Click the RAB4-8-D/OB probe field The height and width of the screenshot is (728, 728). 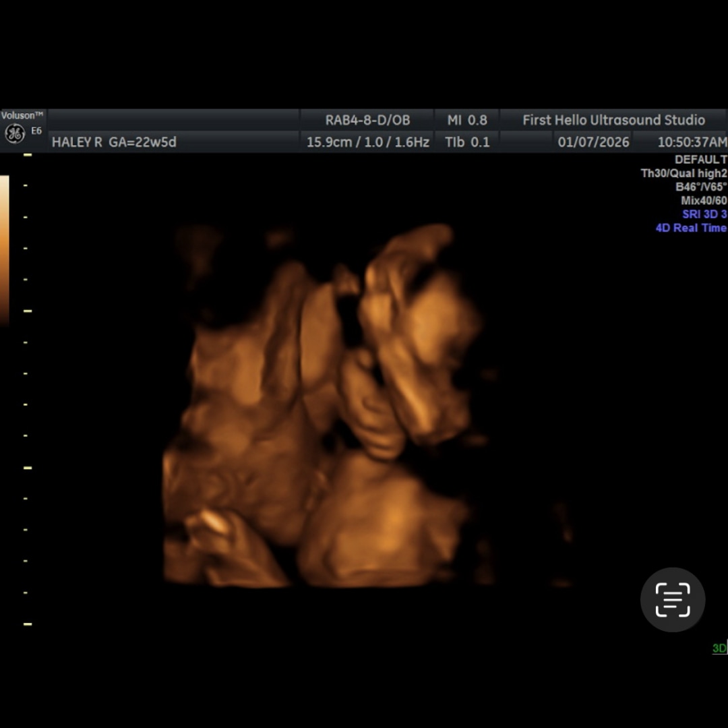(x=367, y=120)
